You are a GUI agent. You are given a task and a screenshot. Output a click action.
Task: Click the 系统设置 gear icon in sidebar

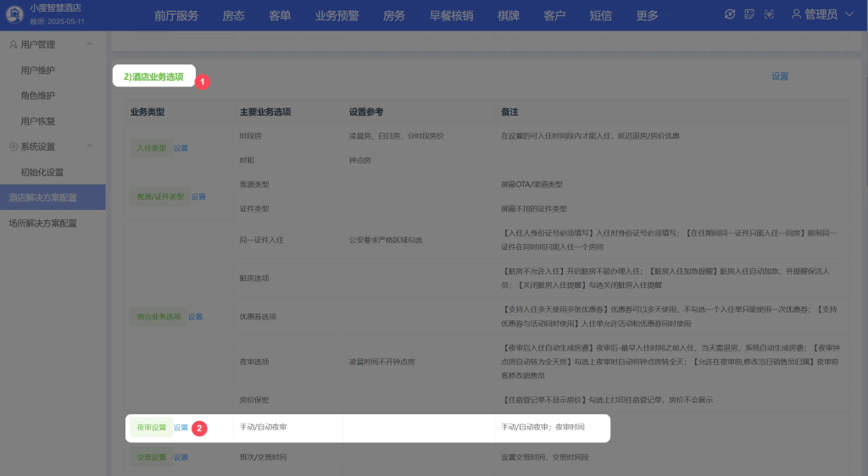[x=13, y=147]
